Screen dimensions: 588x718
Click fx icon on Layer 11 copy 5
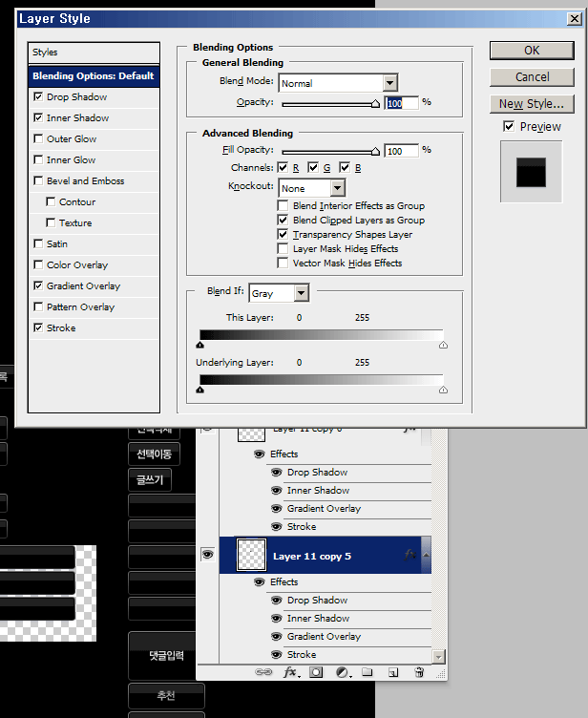pyautogui.click(x=409, y=555)
